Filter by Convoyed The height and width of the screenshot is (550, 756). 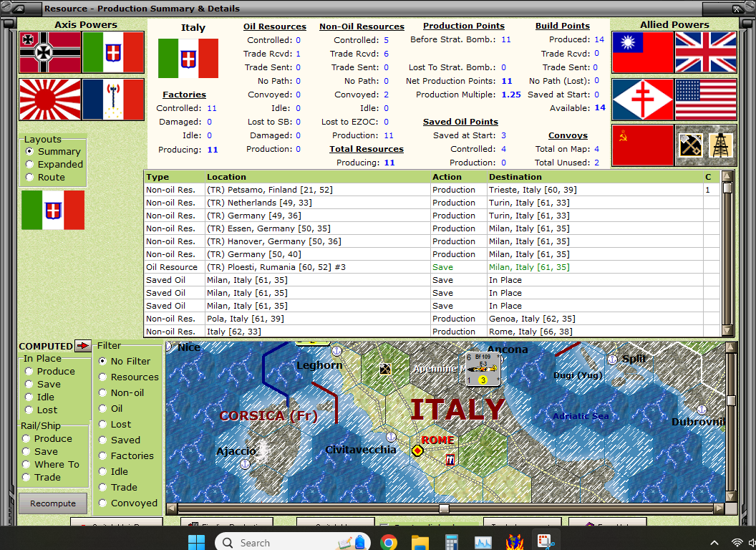pyautogui.click(x=102, y=503)
